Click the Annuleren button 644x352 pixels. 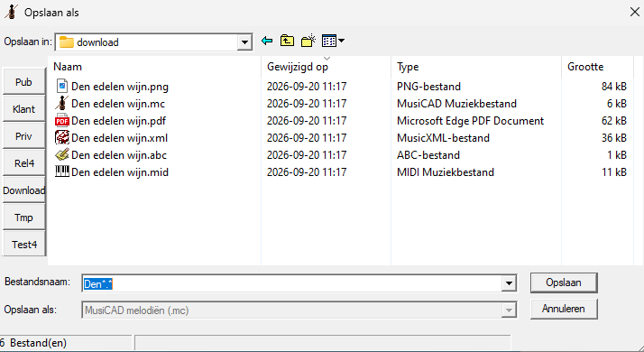tap(564, 309)
